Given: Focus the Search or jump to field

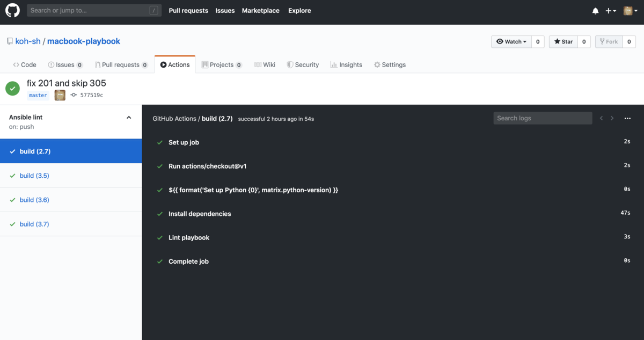Looking at the screenshot, I should coord(94,10).
